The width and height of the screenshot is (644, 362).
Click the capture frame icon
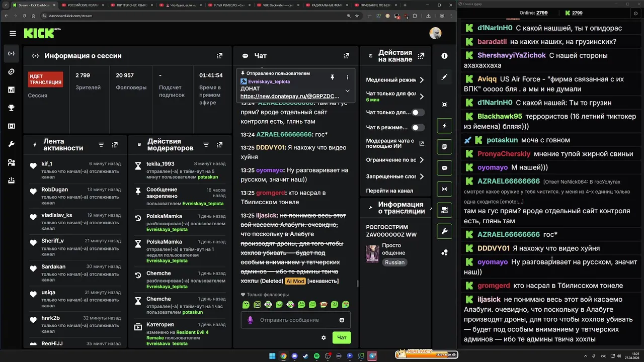444,105
